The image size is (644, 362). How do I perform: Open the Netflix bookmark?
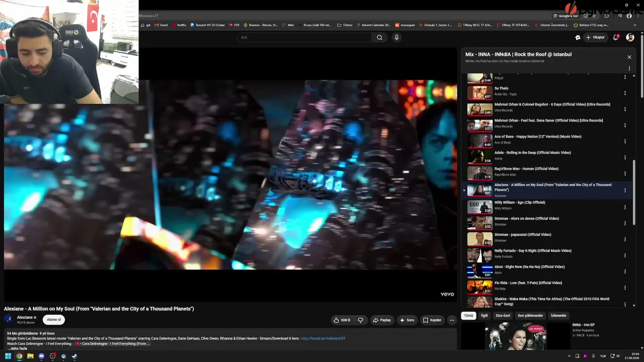click(x=179, y=25)
